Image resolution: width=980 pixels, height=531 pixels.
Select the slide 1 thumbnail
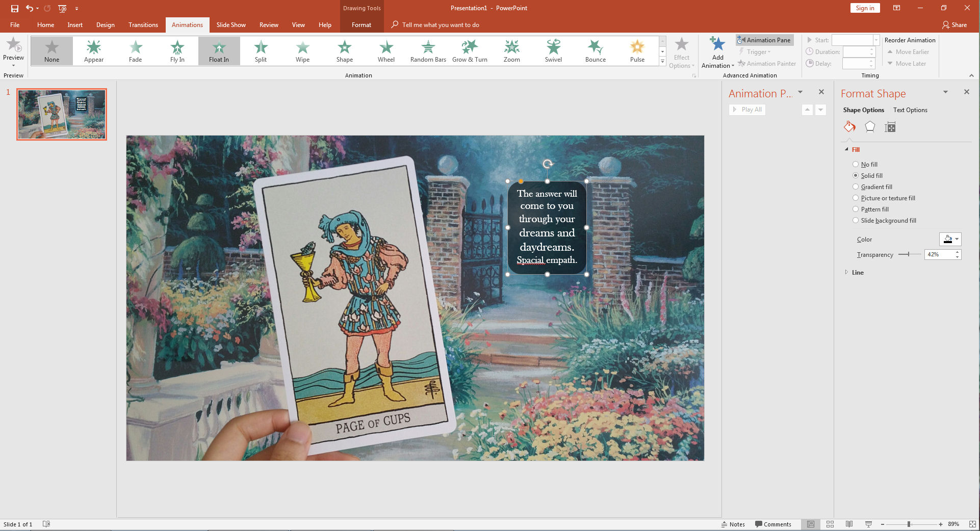[62, 114]
